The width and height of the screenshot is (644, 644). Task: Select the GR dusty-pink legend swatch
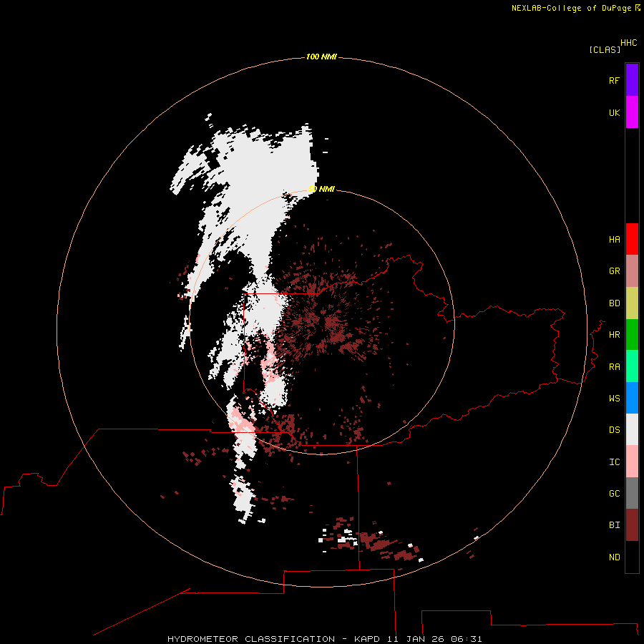(632, 271)
